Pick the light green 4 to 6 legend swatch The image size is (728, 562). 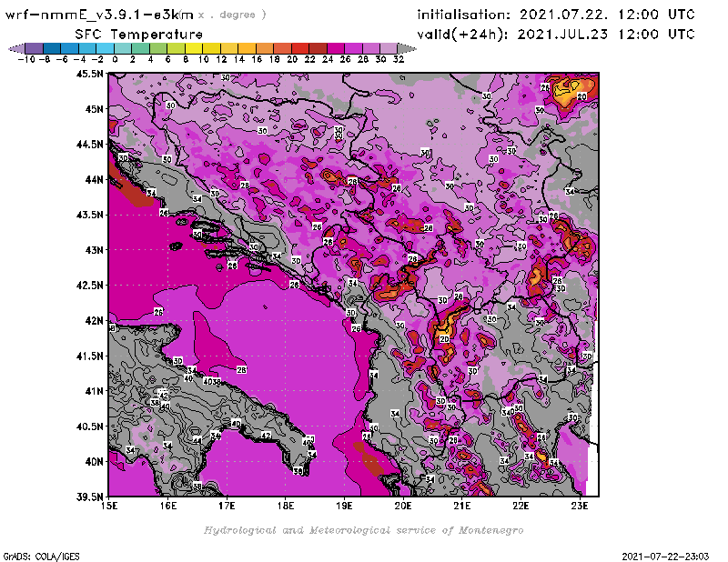[x=157, y=49]
